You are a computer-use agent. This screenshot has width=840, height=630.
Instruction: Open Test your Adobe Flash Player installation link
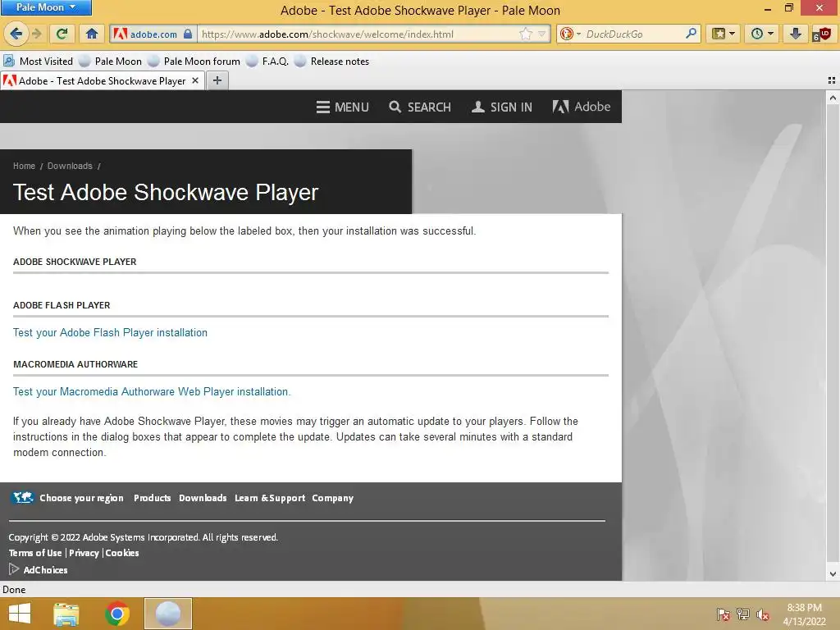coord(110,333)
